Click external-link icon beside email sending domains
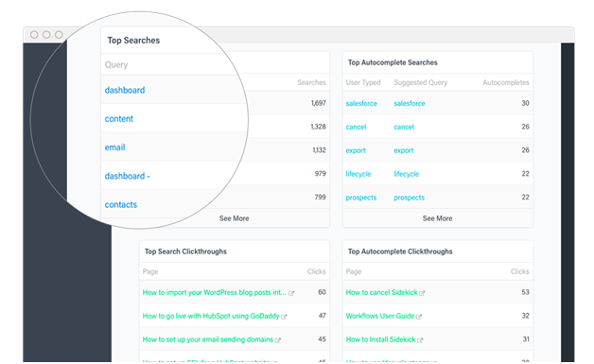 [x=278, y=340]
